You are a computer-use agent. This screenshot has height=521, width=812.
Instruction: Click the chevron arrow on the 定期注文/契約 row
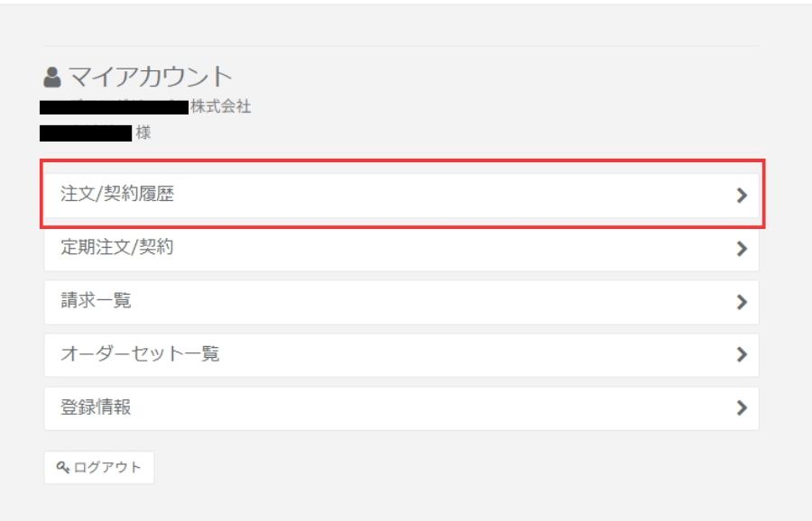[x=743, y=249]
